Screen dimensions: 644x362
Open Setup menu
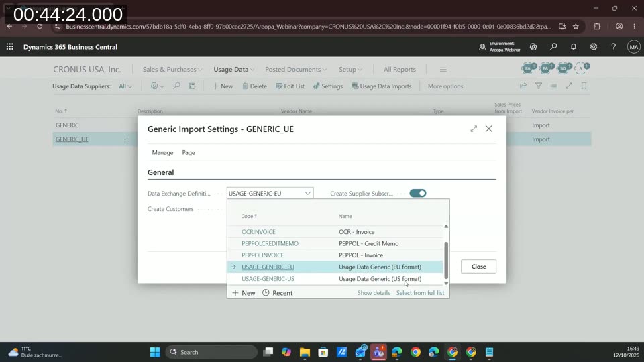pyautogui.click(x=350, y=69)
